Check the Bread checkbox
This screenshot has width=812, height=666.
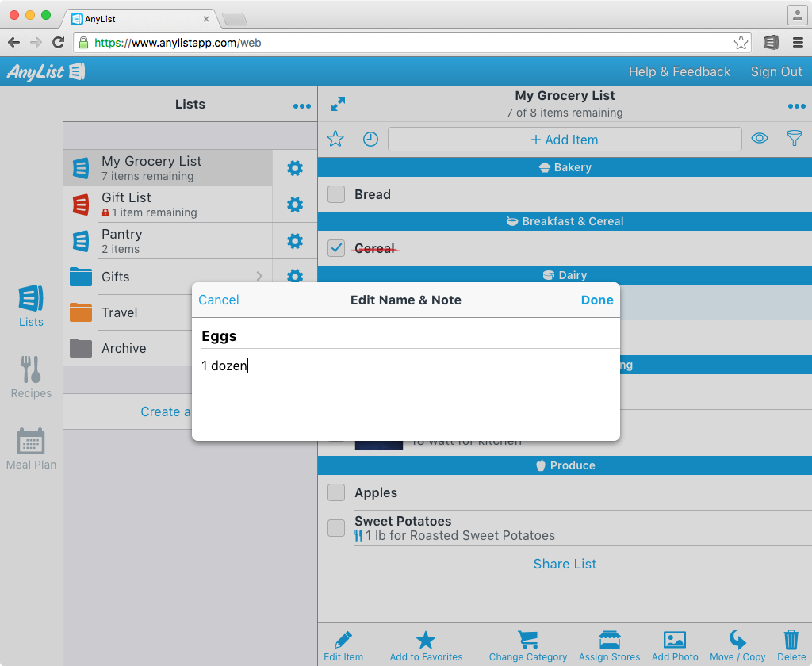coord(336,194)
